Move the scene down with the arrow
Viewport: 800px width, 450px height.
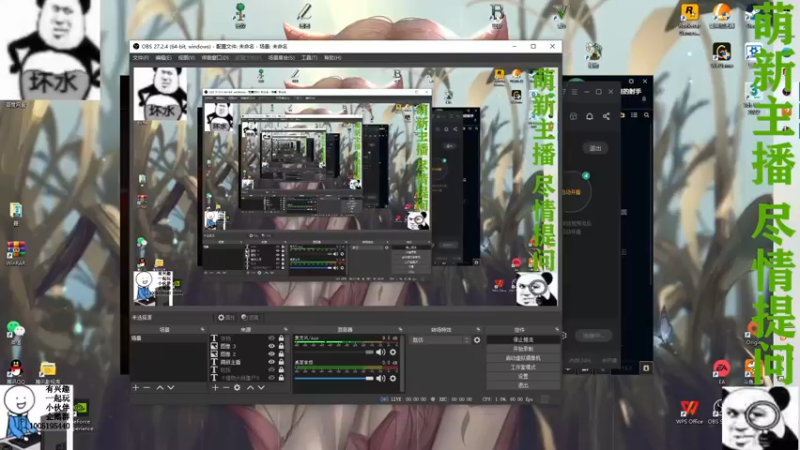171,388
